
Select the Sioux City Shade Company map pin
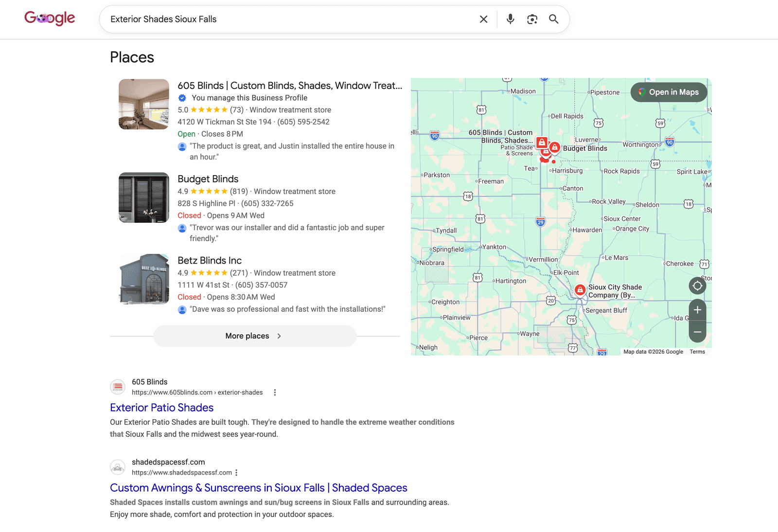(x=580, y=290)
